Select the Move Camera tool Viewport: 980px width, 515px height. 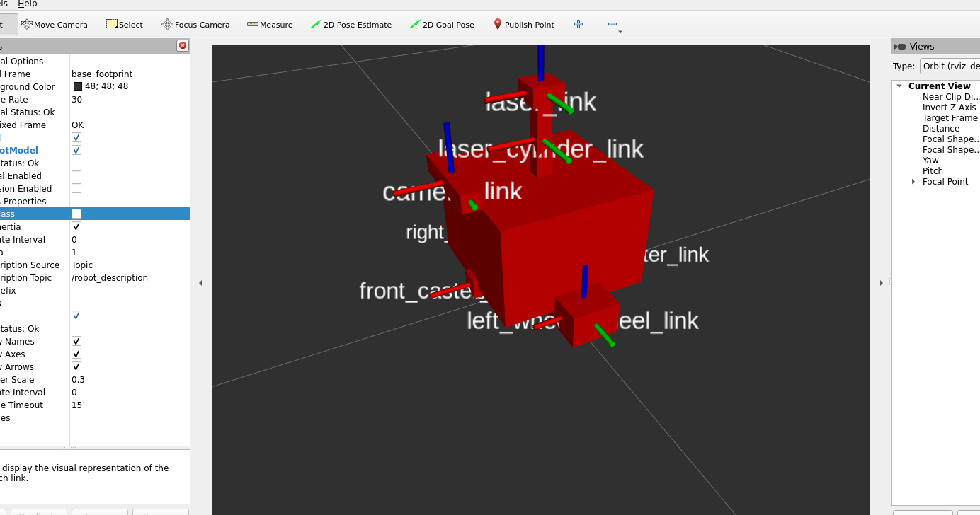pyautogui.click(x=55, y=25)
